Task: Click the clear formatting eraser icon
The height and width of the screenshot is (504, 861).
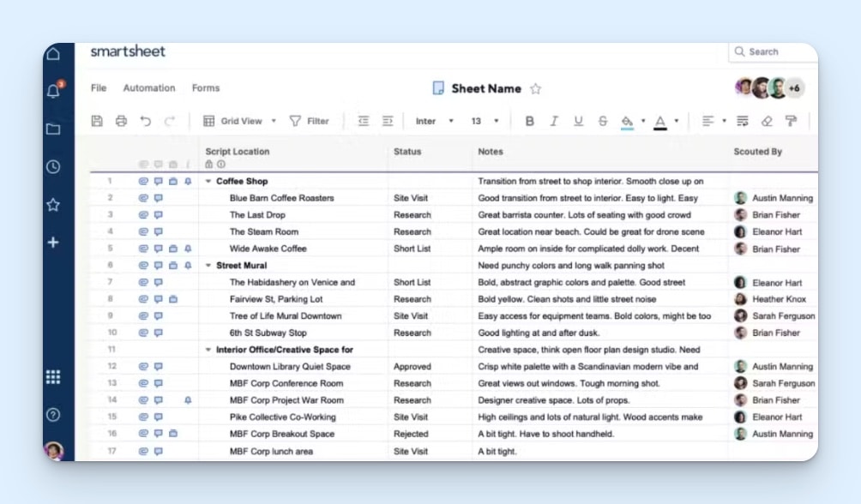Action: click(x=768, y=121)
